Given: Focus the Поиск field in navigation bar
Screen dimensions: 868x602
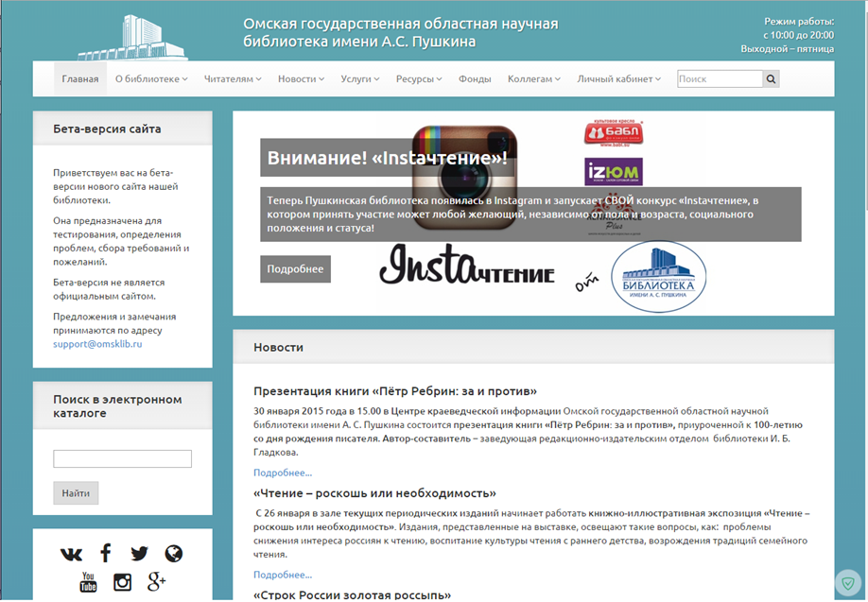Looking at the screenshot, I should [720, 79].
